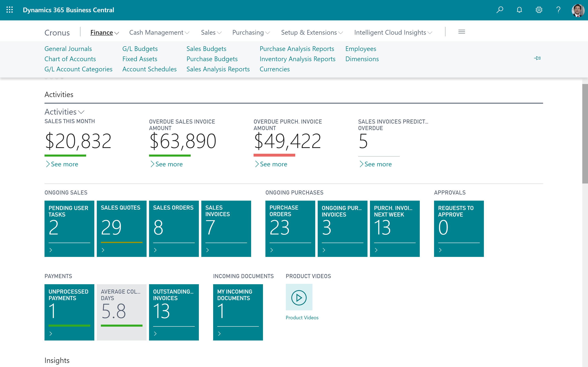Open the settings gear
The image size is (588, 367).
pos(539,10)
